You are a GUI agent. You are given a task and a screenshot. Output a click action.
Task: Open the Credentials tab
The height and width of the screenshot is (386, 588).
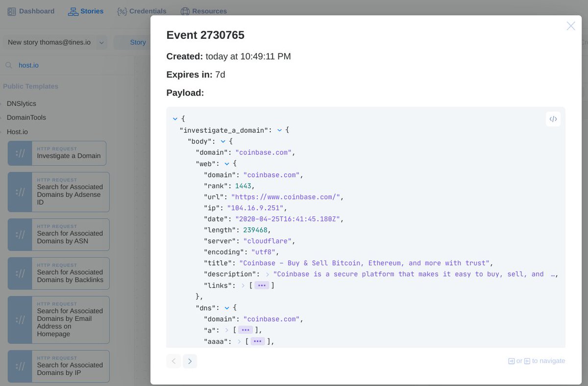[x=142, y=11]
